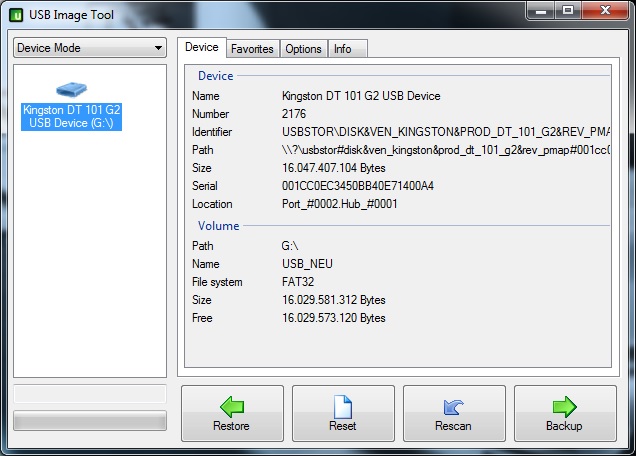Click the Reset button label
This screenshot has height=456, width=636.
[343, 426]
